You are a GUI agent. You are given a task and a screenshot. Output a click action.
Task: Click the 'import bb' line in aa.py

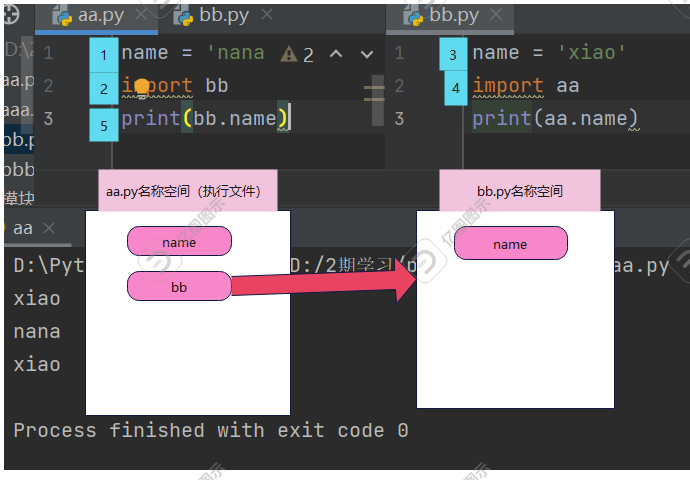(x=175, y=86)
